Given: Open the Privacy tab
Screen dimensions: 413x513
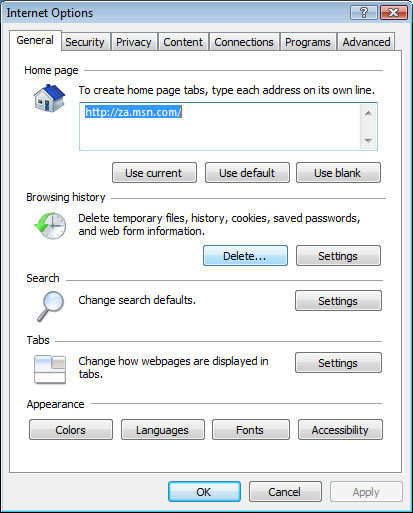Looking at the screenshot, I should [x=134, y=42].
